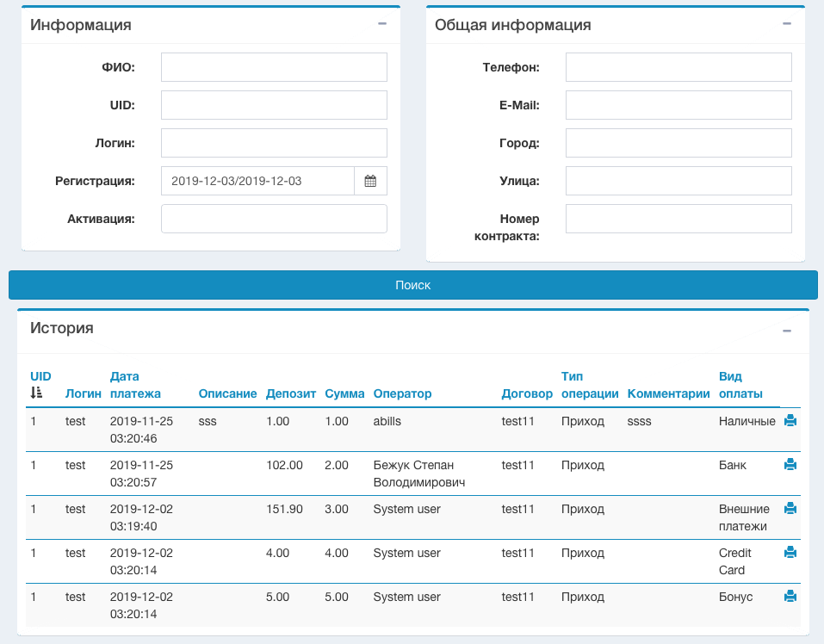The width and height of the screenshot is (824, 644).
Task: Sort table by Дата платежа column
Action: click(x=135, y=385)
